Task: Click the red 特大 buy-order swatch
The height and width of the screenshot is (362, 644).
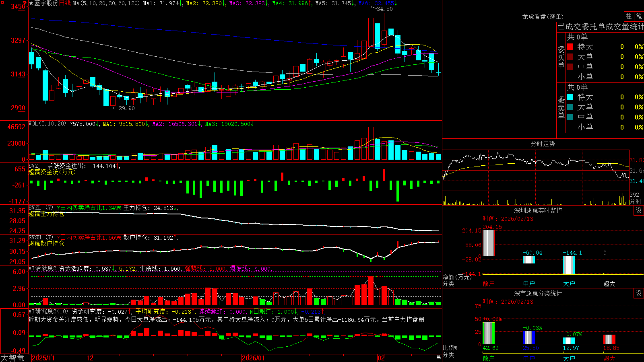Action: coord(570,47)
